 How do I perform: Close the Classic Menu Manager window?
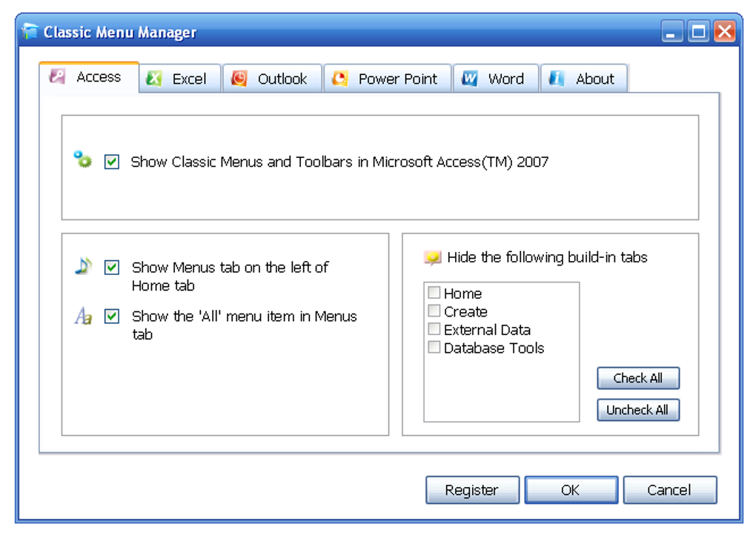[725, 32]
